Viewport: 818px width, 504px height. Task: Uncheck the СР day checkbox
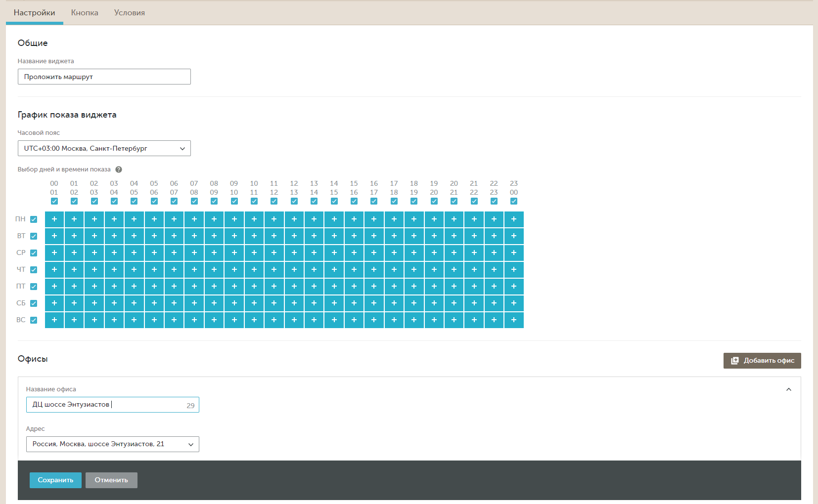[34, 253]
